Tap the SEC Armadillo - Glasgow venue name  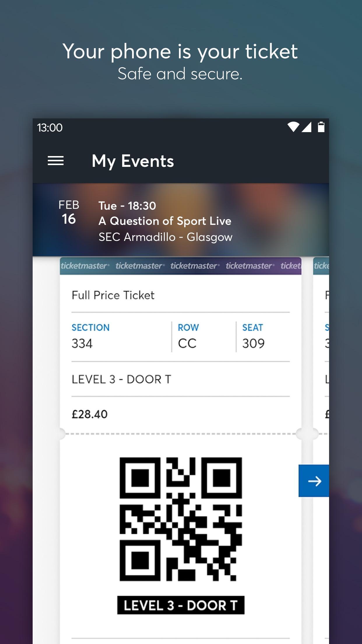(166, 237)
